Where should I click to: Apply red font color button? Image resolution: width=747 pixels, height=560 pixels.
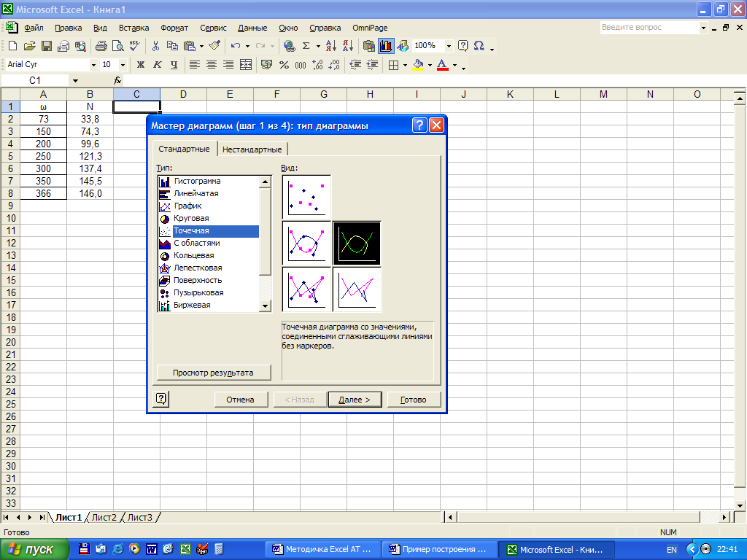443,65
